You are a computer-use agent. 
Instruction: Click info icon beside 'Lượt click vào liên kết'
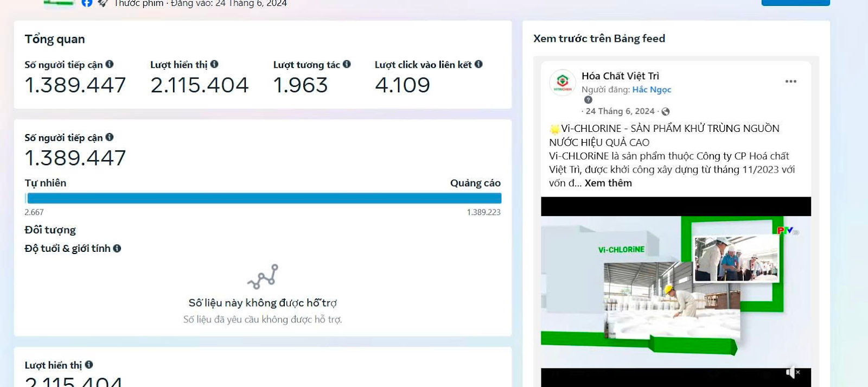point(478,64)
